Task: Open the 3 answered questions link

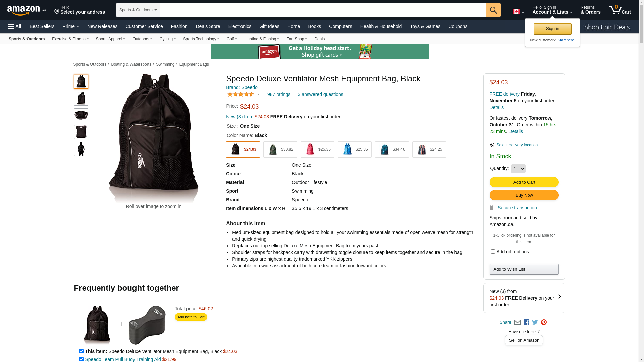Action: coord(320,94)
